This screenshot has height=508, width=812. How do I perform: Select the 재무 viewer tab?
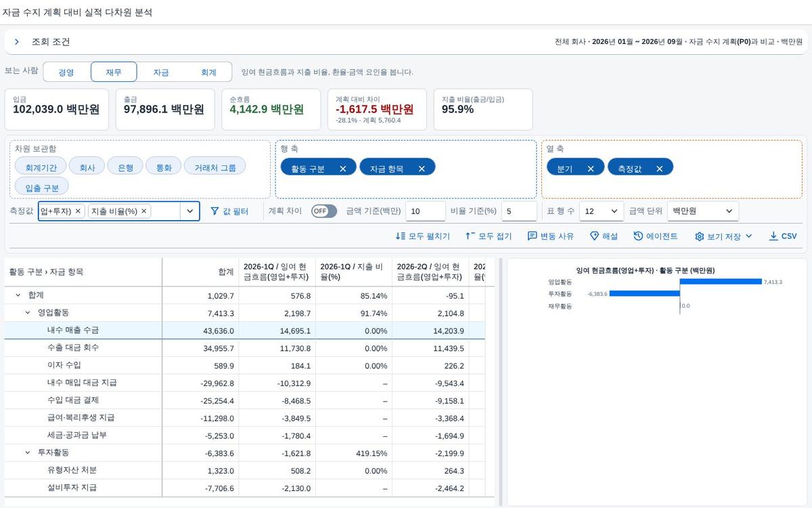coord(114,72)
